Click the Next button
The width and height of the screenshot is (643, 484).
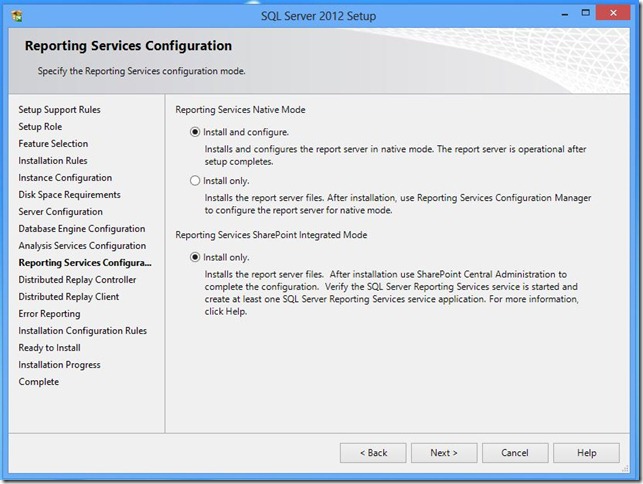[444, 453]
